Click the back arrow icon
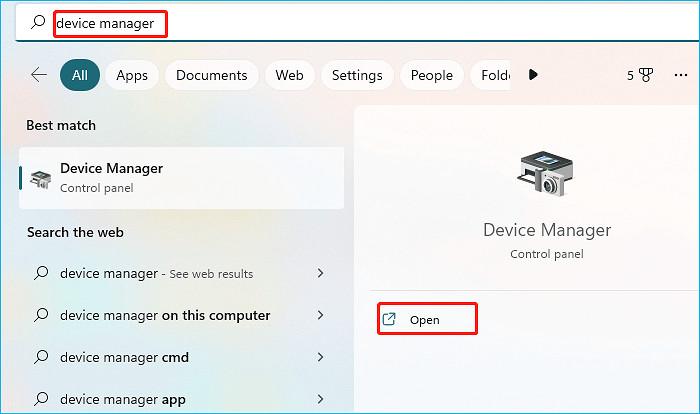Screen dimensions: 700x414 [39, 75]
